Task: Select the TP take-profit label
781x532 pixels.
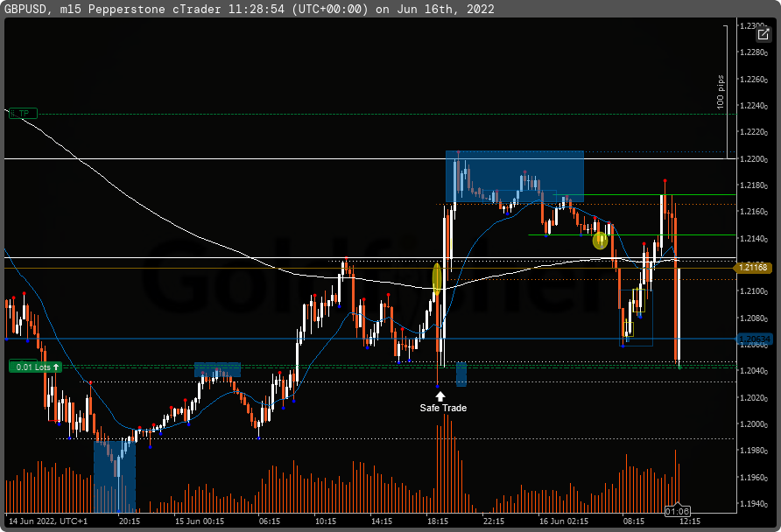Action: 23,114
